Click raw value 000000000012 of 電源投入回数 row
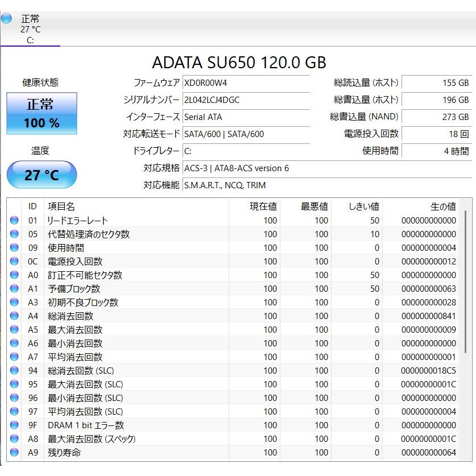 coord(429,262)
